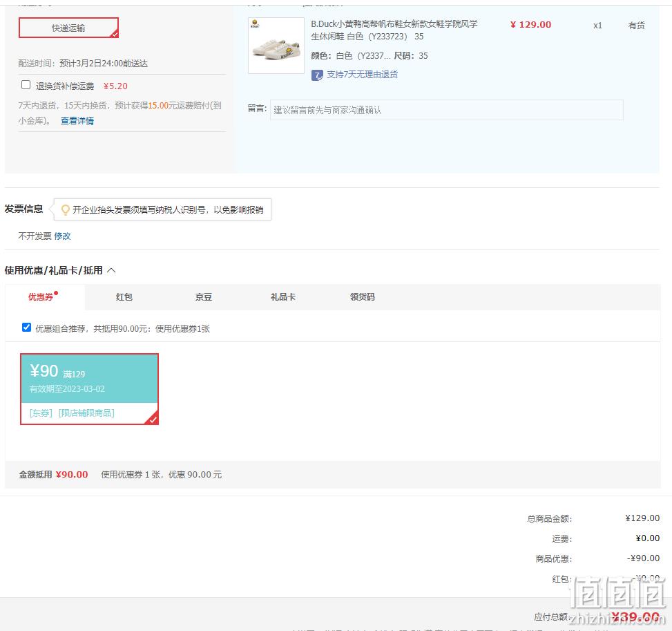Switch to the 红包 tab
672x631 pixels.
(x=124, y=297)
